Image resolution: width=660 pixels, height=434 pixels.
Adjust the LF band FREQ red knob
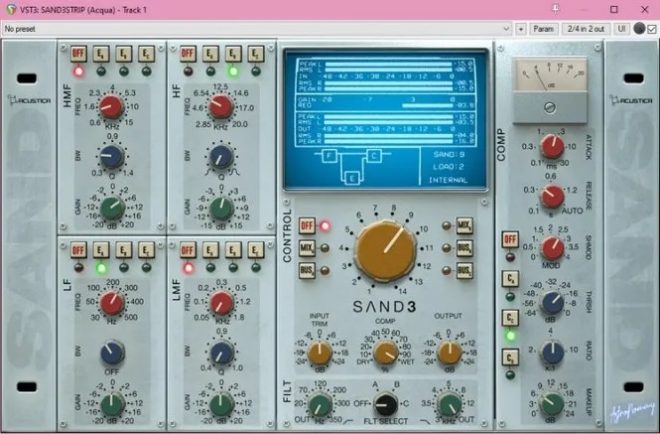tap(112, 303)
